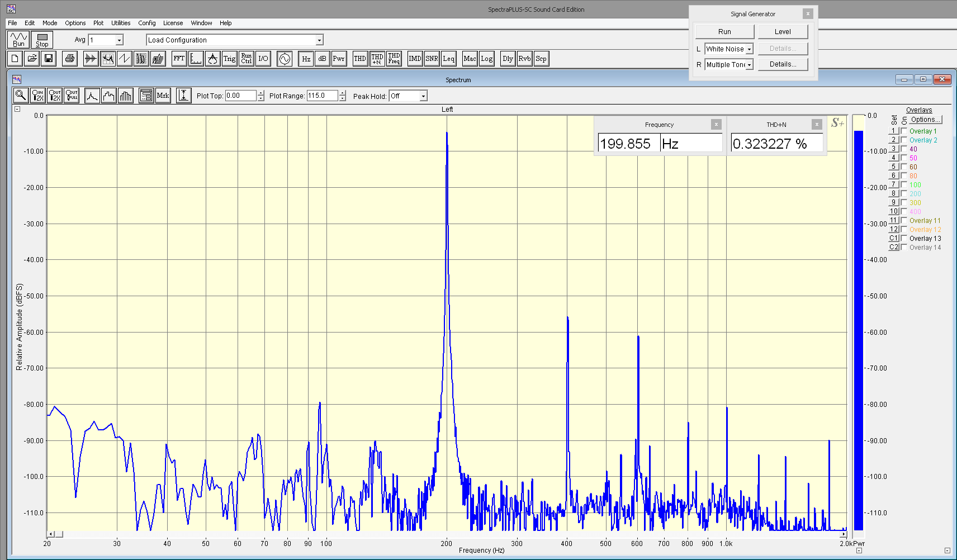Open the R channel Multiple Tone dropdown
The height and width of the screenshot is (560, 957).
point(749,65)
